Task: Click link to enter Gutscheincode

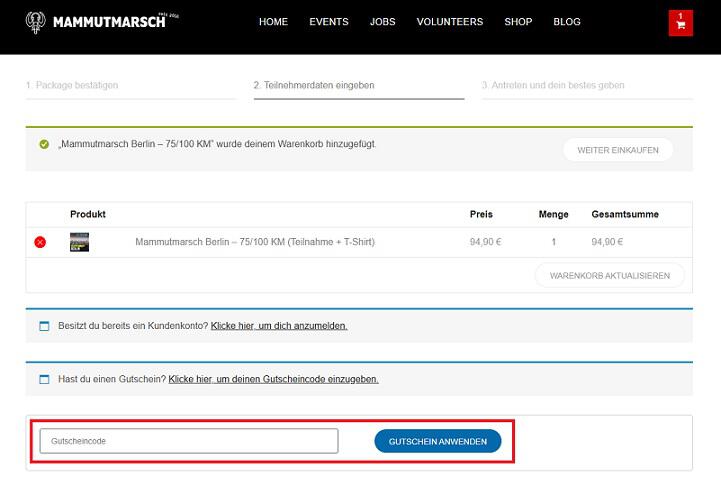Action: point(273,379)
